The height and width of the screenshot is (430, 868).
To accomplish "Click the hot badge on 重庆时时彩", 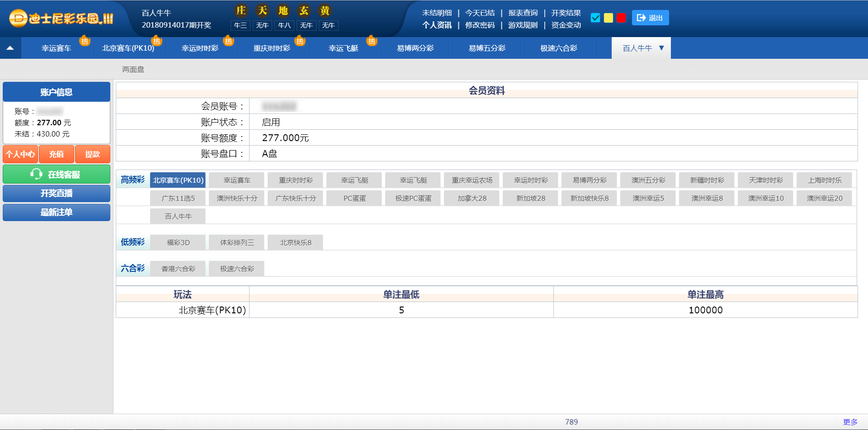I will click(x=299, y=41).
